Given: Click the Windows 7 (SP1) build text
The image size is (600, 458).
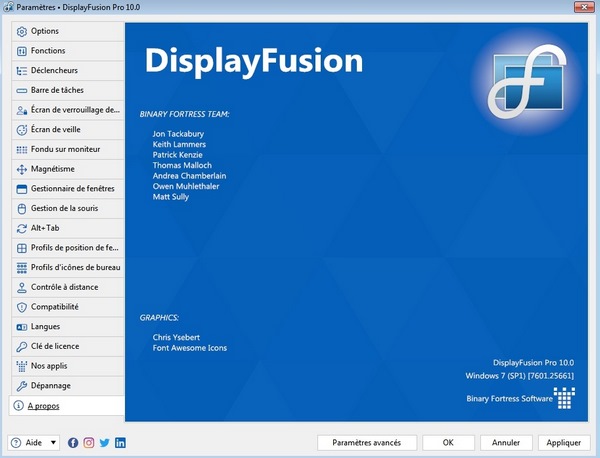Looking at the screenshot, I should [x=520, y=376].
